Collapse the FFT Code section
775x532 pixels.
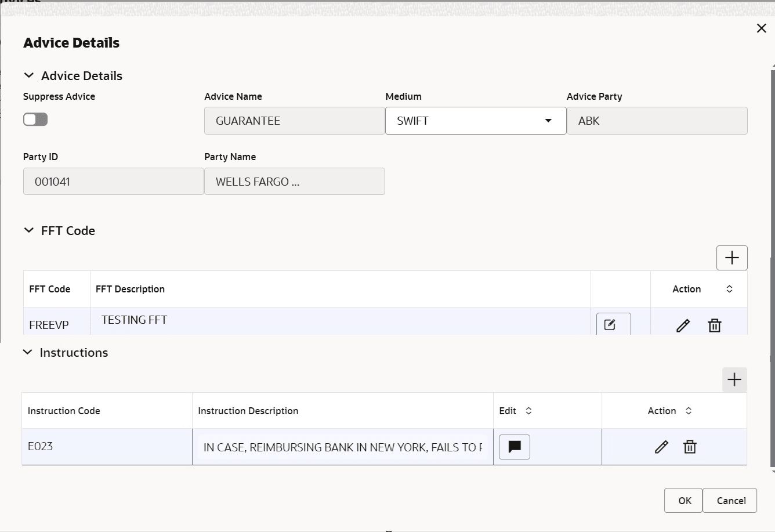click(28, 230)
